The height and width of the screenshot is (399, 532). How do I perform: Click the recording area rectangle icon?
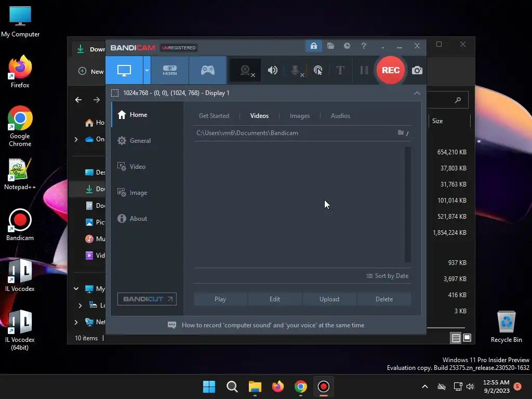[115, 93]
